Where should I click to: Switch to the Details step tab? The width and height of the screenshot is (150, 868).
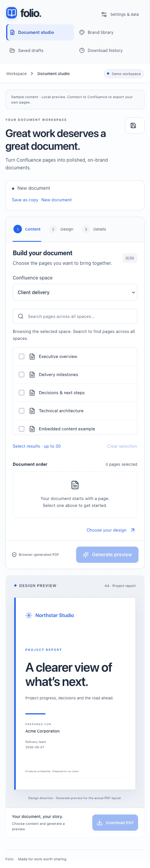pyautogui.click(x=94, y=229)
